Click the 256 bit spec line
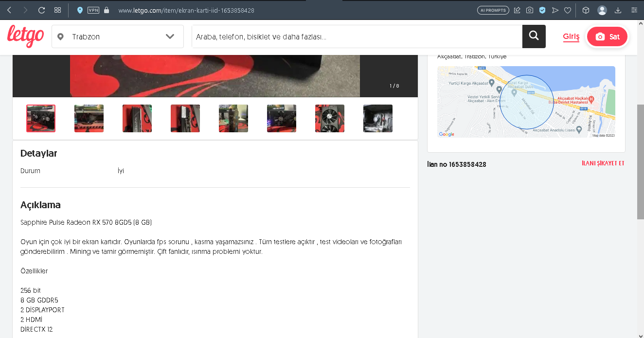This screenshot has height=338, width=644. (x=31, y=290)
